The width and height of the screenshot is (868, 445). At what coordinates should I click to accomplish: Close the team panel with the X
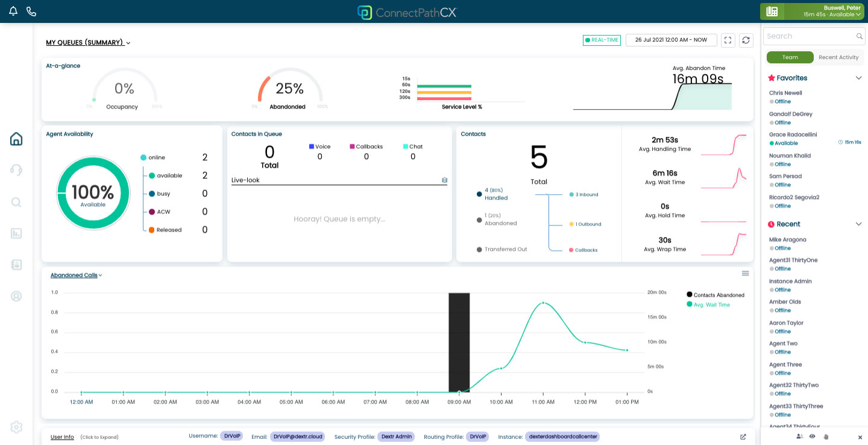pos(860,437)
